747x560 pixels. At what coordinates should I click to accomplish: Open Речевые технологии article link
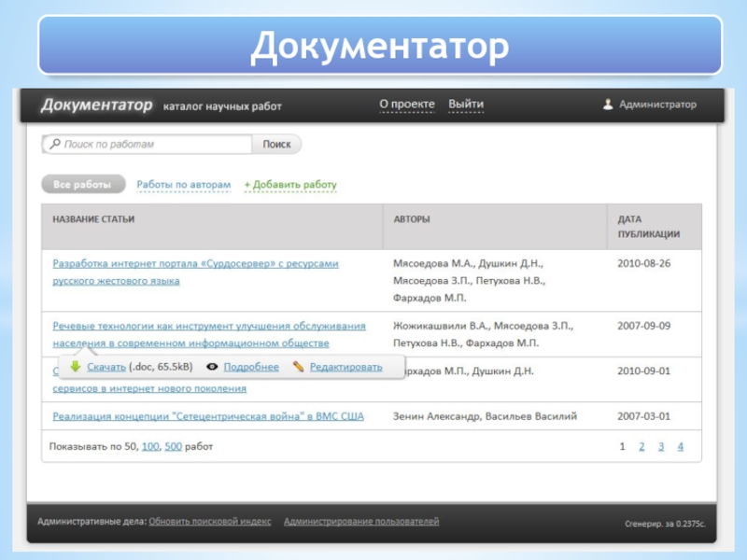pos(208,327)
